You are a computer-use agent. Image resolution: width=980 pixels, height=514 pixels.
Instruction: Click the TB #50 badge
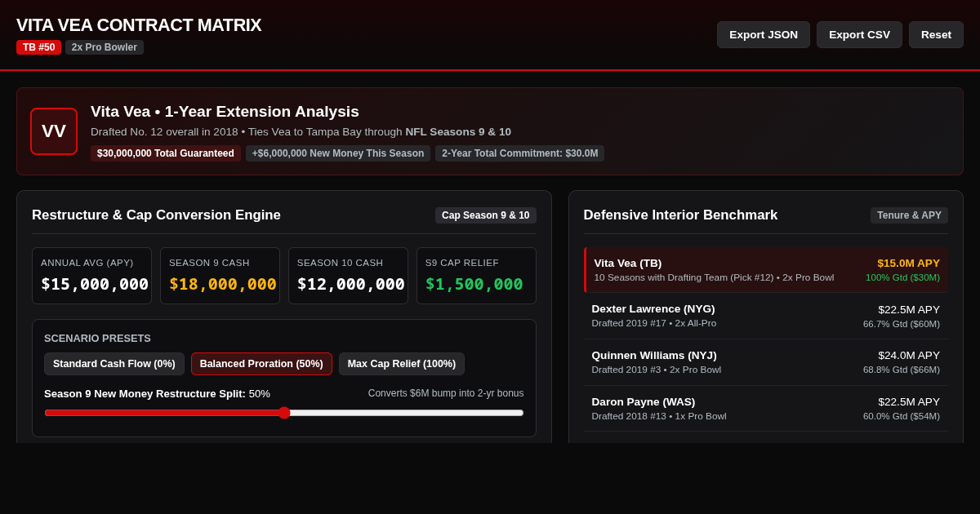pyautogui.click(x=39, y=47)
